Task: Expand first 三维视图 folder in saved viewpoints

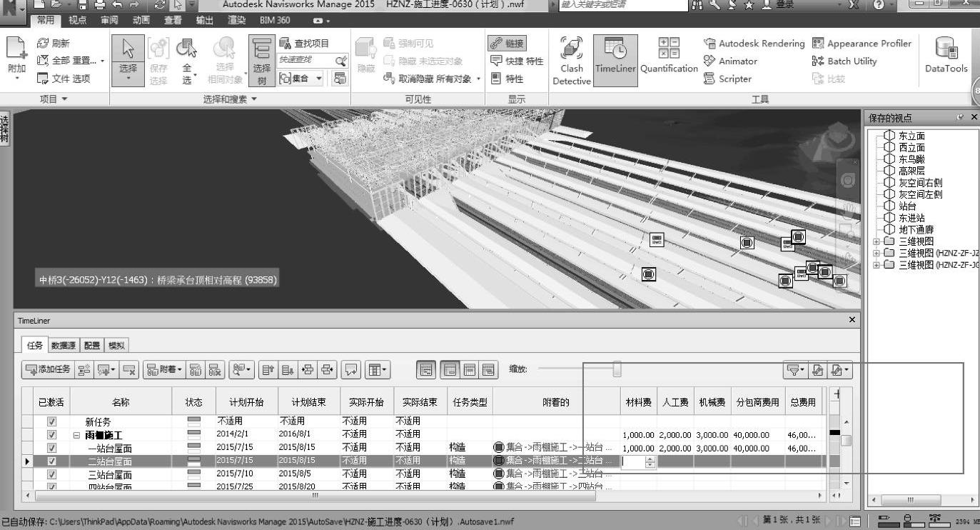Action: (x=877, y=241)
